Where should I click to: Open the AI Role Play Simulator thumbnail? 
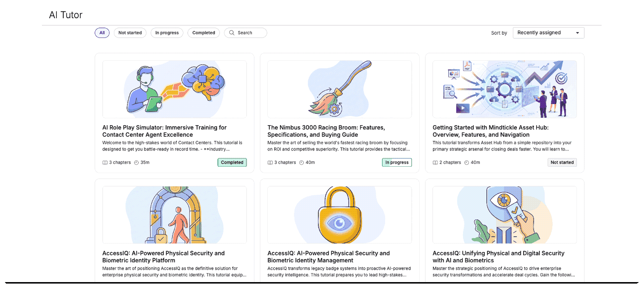tap(175, 89)
